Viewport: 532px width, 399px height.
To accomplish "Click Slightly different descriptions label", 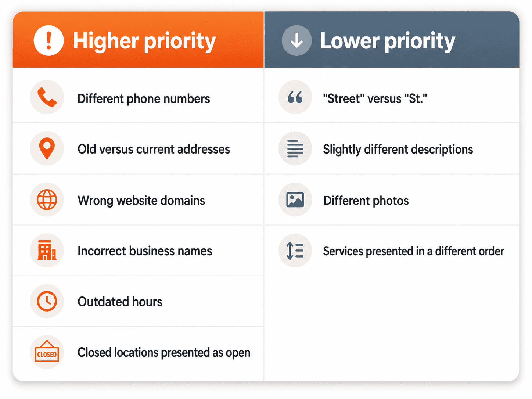I will 398,150.
